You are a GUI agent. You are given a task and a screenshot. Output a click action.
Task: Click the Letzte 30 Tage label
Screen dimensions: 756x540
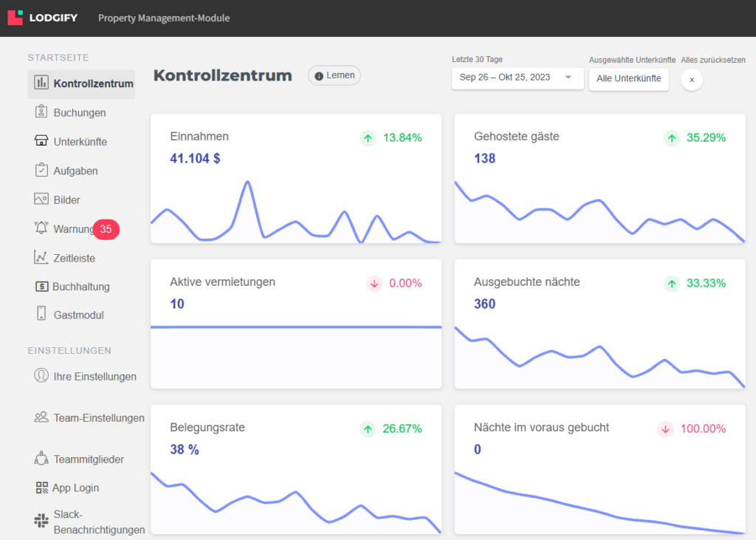pos(477,59)
